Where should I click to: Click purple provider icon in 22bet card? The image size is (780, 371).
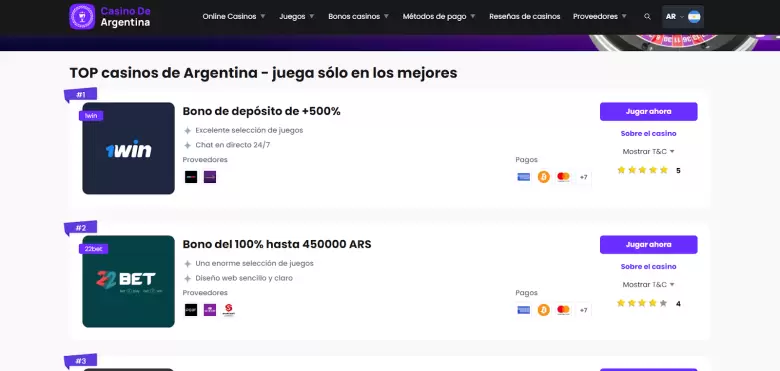[210, 310]
